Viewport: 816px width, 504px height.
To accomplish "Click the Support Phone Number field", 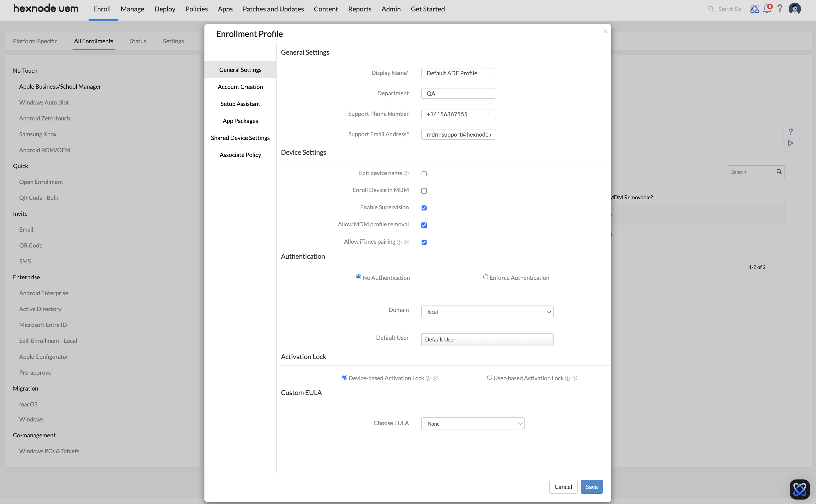I will (458, 114).
